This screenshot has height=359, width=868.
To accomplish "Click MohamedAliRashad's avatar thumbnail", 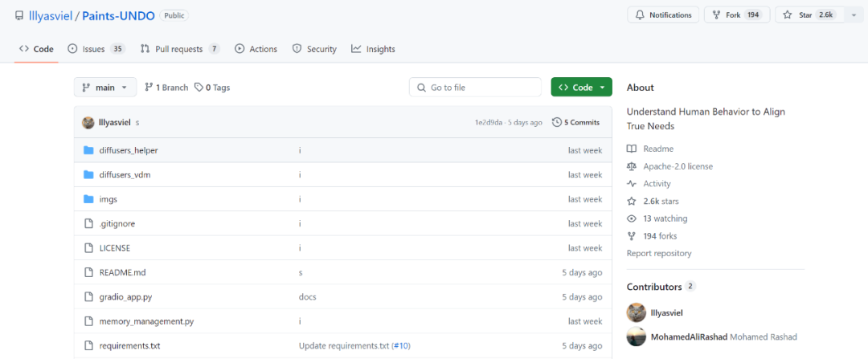I will (x=636, y=337).
